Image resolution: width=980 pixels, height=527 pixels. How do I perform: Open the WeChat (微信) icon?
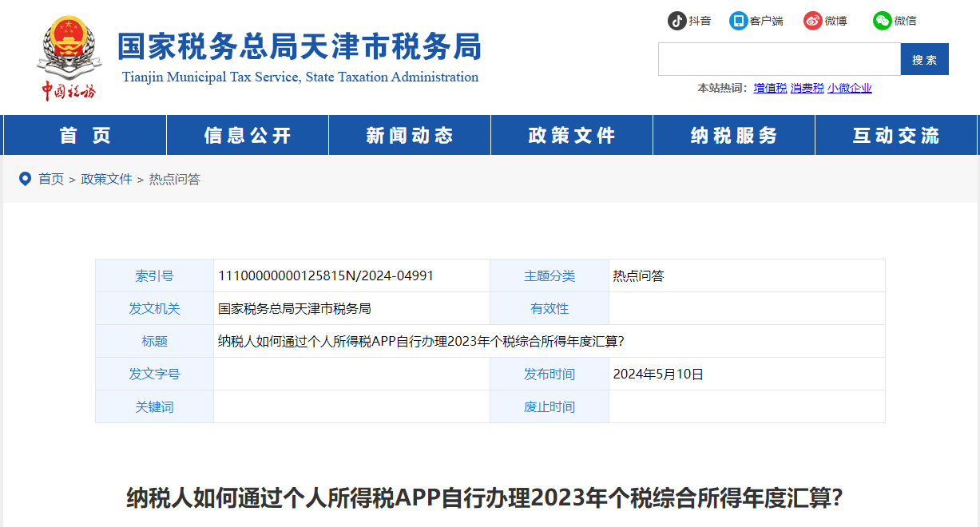(882, 21)
